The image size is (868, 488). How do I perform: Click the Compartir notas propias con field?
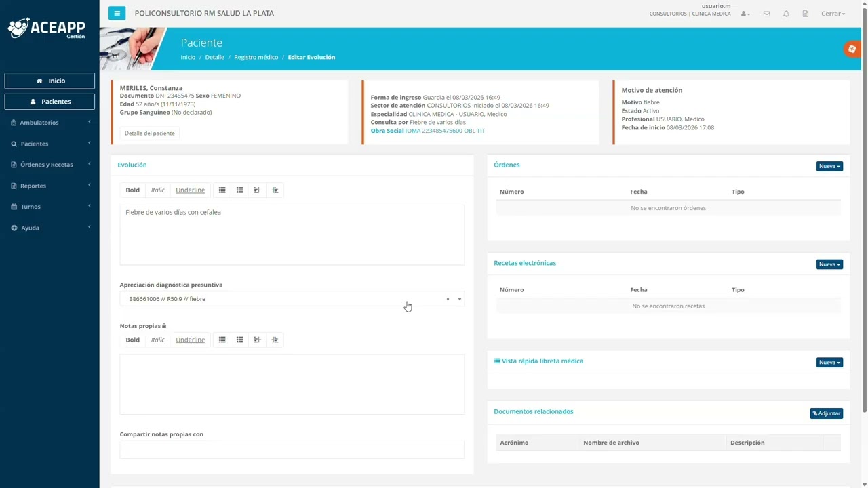[292, 449]
